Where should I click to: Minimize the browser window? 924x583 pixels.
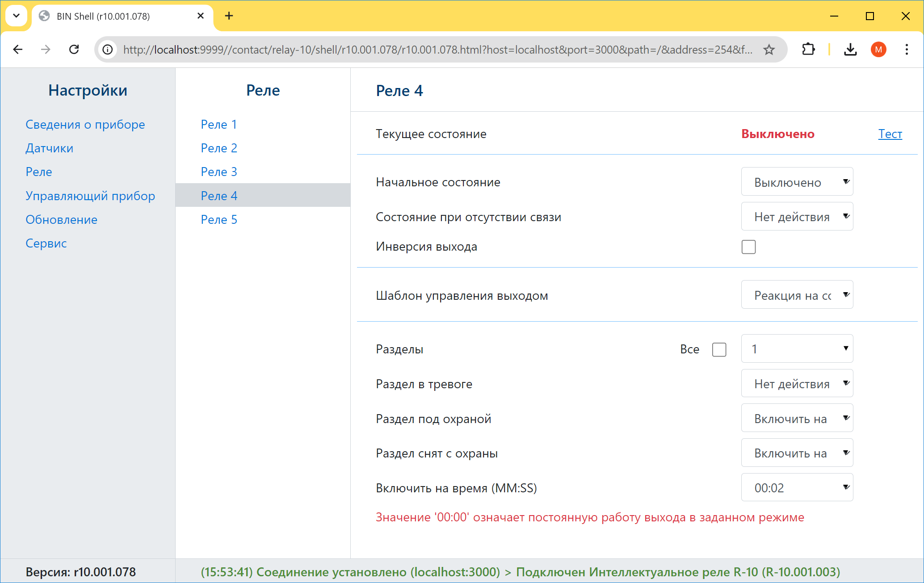(834, 16)
